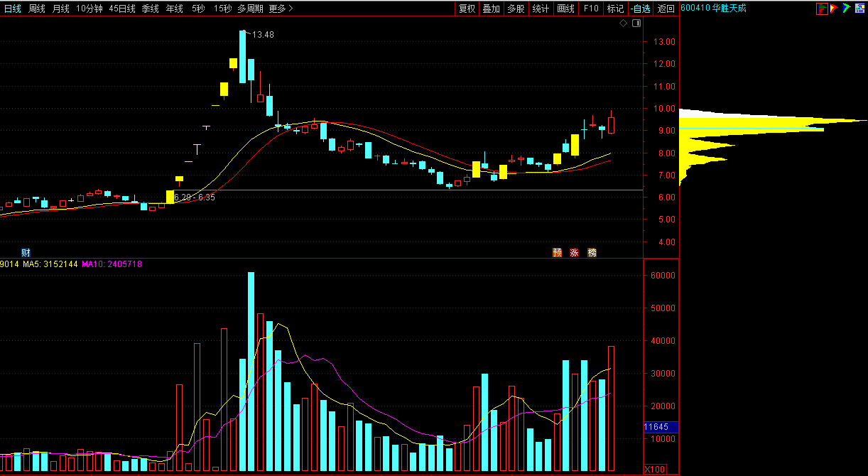Open the 多周期 multi-period view

pos(250,9)
